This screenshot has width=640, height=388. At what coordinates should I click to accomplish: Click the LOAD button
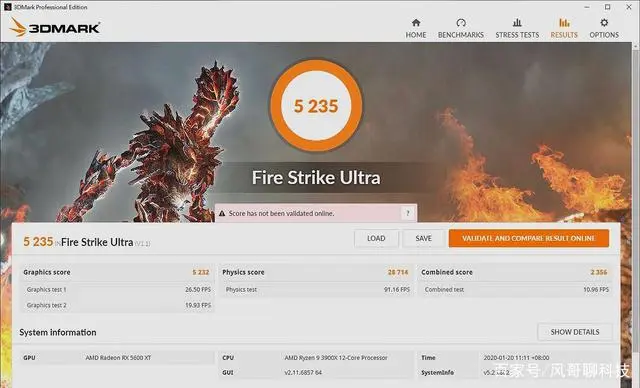[x=376, y=238]
